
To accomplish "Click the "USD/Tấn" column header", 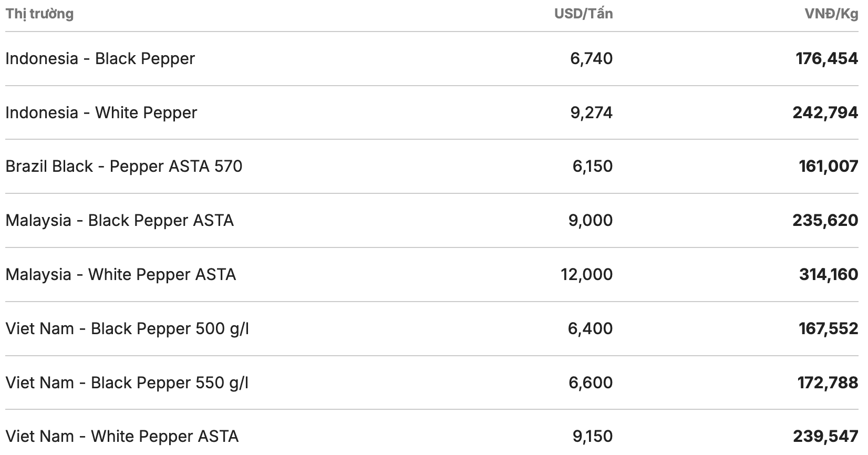I will (x=583, y=14).
